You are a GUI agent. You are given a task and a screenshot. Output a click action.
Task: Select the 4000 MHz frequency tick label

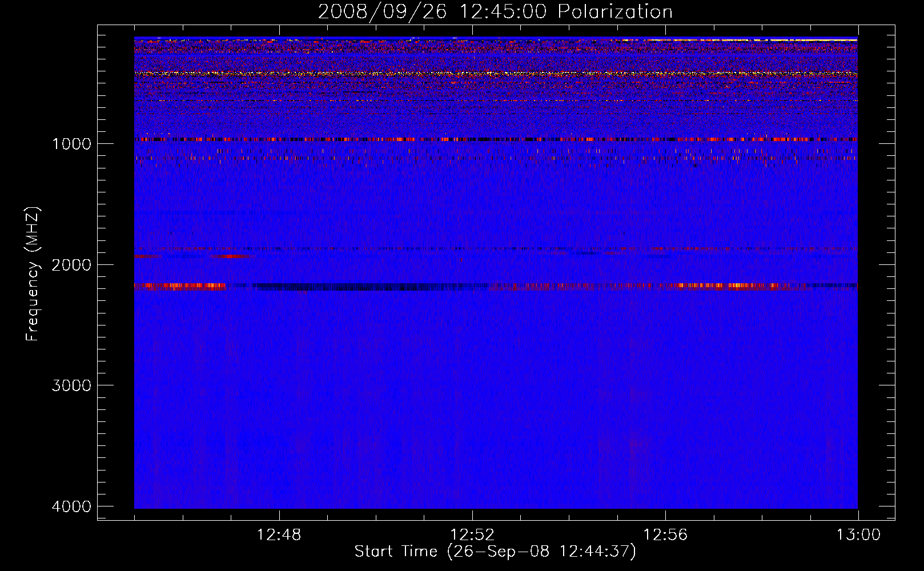[71, 506]
